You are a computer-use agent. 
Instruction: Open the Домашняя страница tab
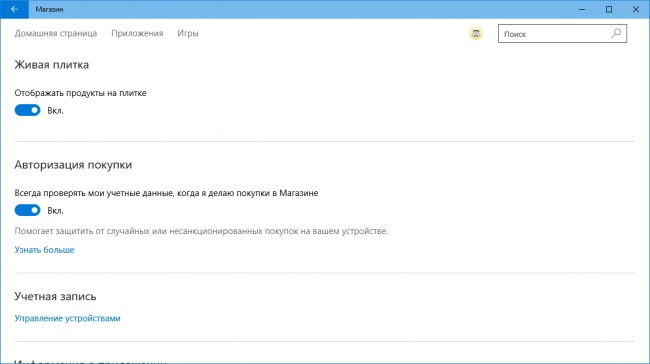click(x=56, y=34)
